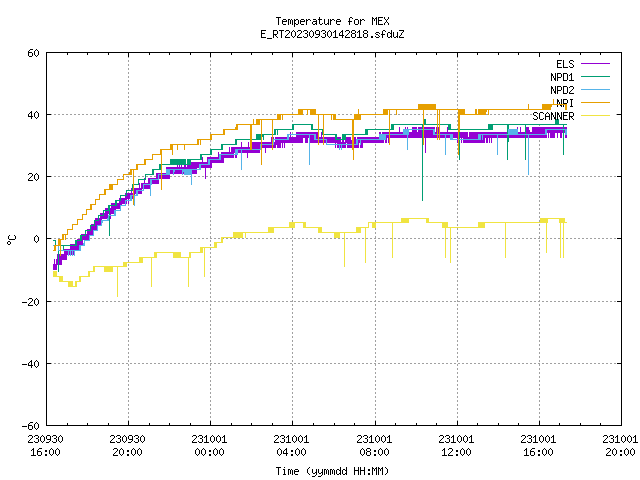Click the NPD2 legend label
The height and width of the screenshot is (480, 640).
[562, 90]
